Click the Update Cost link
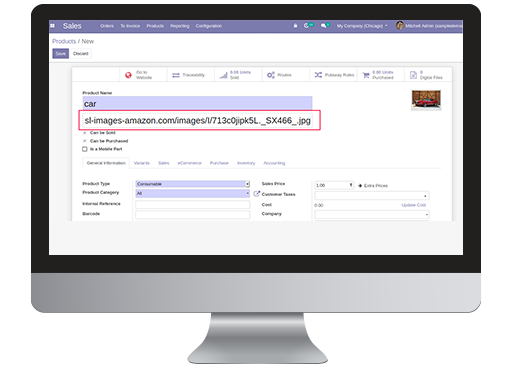The width and height of the screenshot is (512, 367). point(414,205)
